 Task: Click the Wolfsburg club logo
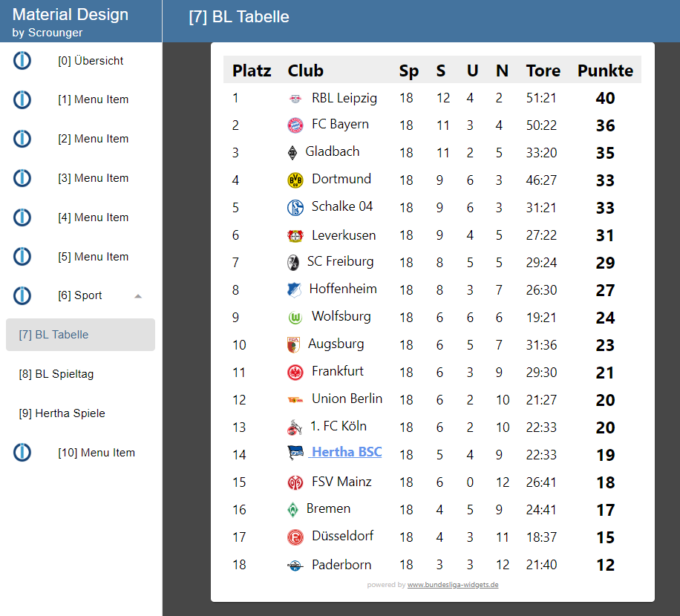(295, 318)
